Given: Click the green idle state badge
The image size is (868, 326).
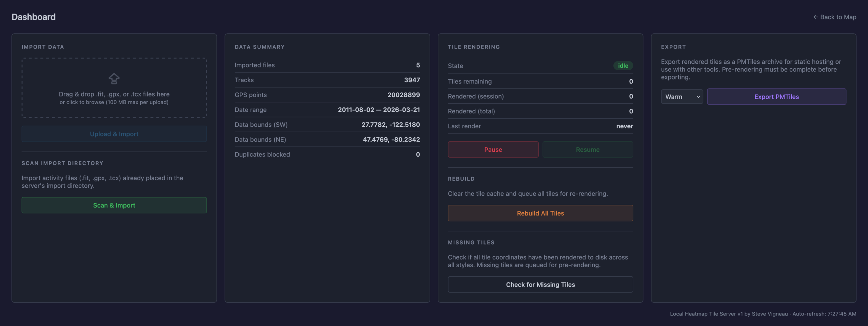Looking at the screenshot, I should 623,66.
